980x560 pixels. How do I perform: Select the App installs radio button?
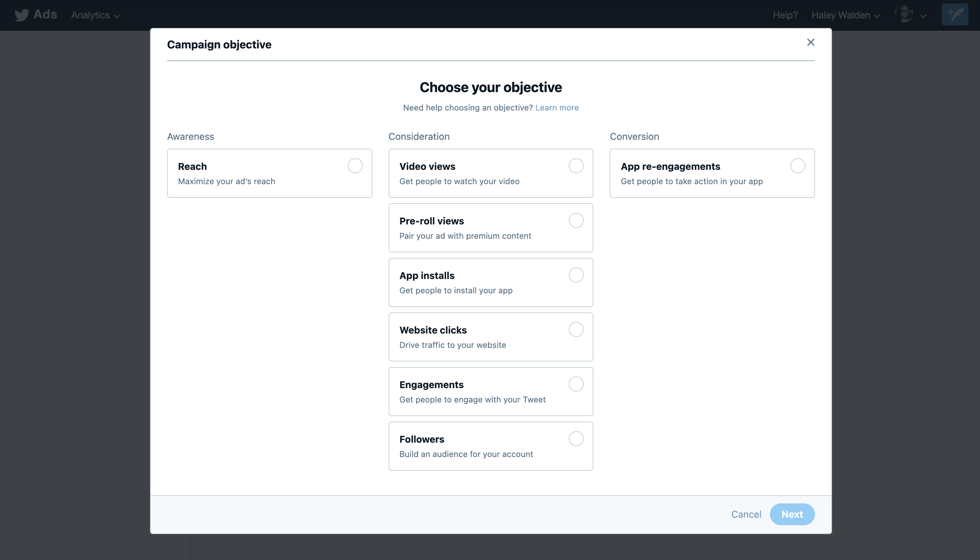576,275
